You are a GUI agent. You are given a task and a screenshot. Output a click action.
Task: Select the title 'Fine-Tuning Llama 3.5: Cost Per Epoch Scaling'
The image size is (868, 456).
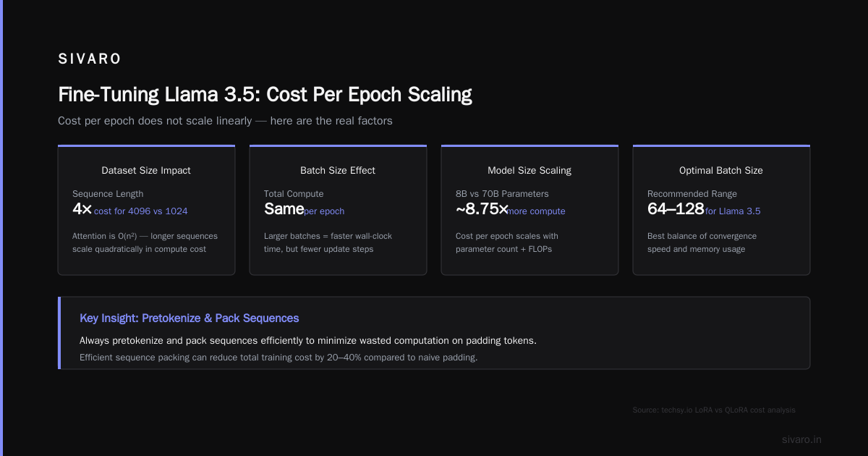[265, 95]
